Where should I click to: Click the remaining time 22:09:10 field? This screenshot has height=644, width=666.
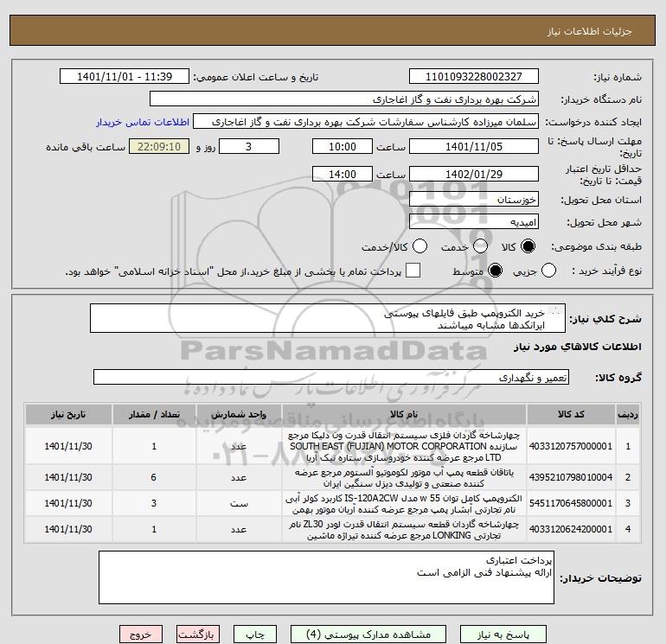click(159, 147)
